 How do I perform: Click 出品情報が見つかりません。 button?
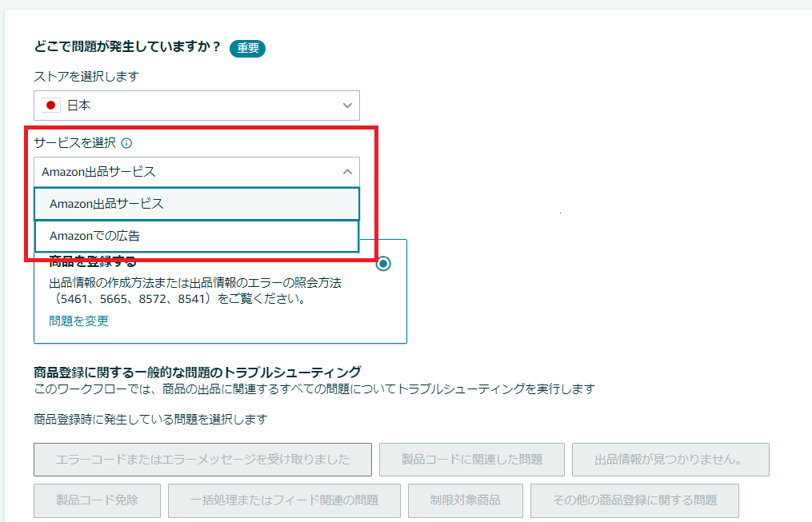670,460
